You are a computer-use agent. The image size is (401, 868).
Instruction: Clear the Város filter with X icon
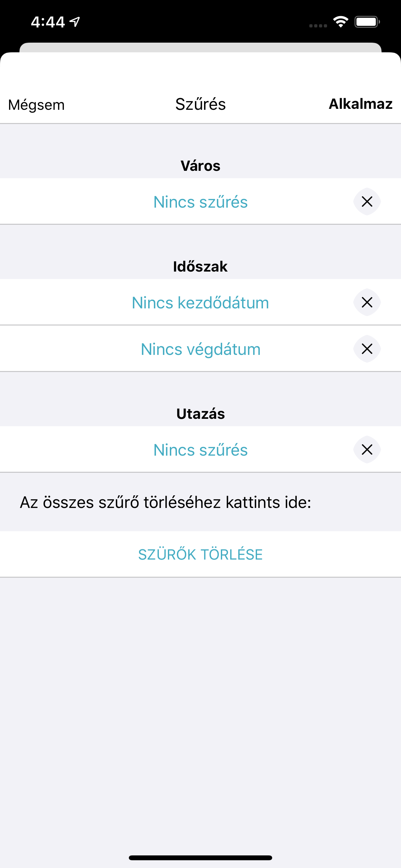click(367, 201)
